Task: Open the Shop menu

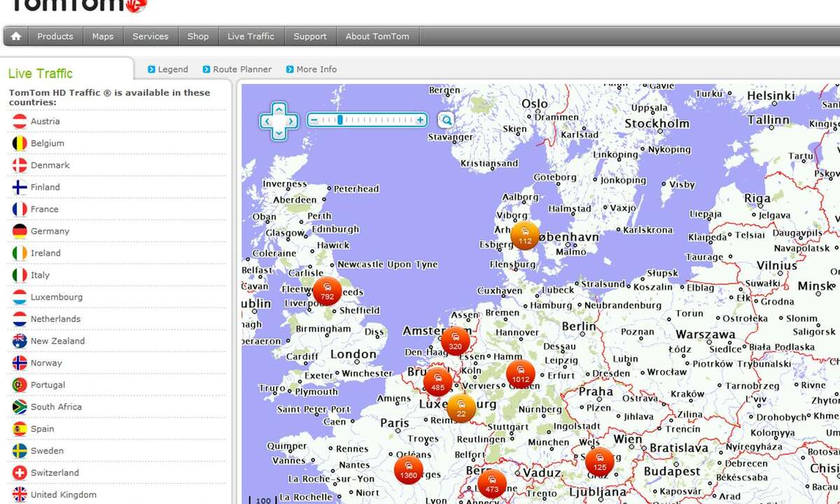Action: click(x=198, y=36)
